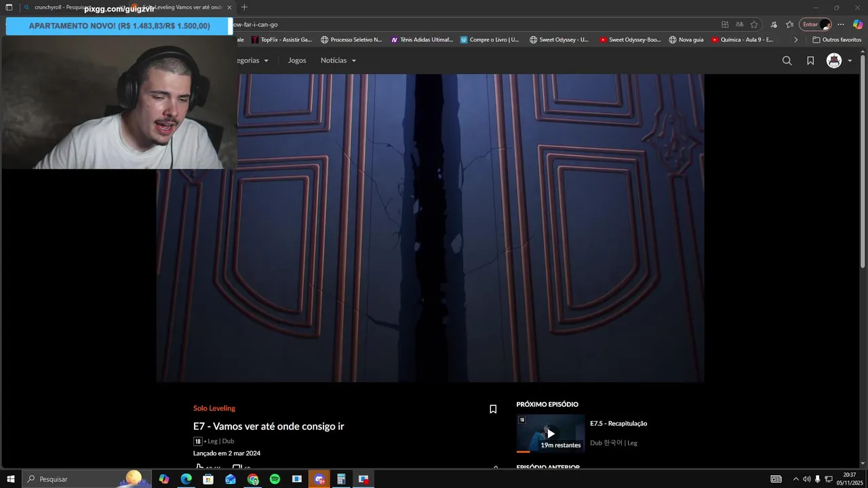Open the Outros favoritos folder
Image resolution: width=868 pixels, height=488 pixels.
tap(837, 40)
